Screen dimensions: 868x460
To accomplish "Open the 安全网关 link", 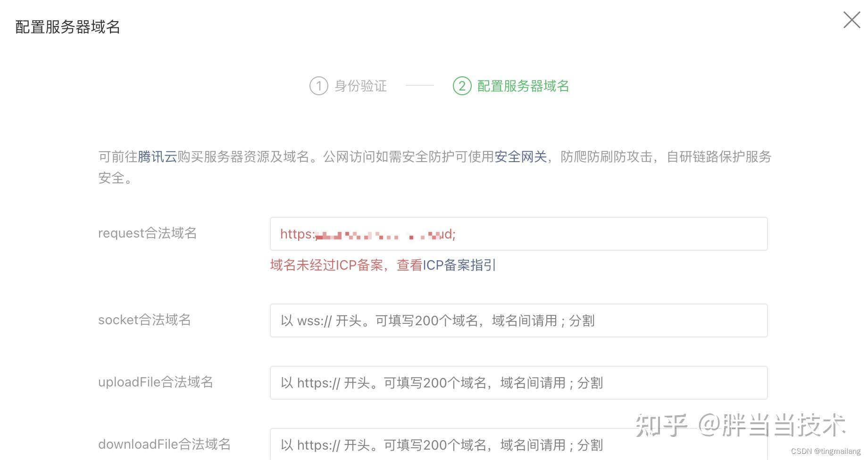I will tap(520, 156).
